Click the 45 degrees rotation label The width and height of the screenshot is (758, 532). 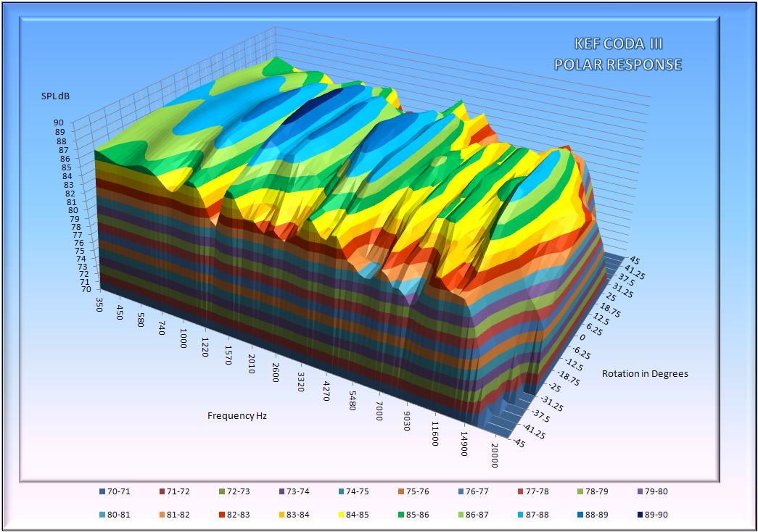point(634,262)
